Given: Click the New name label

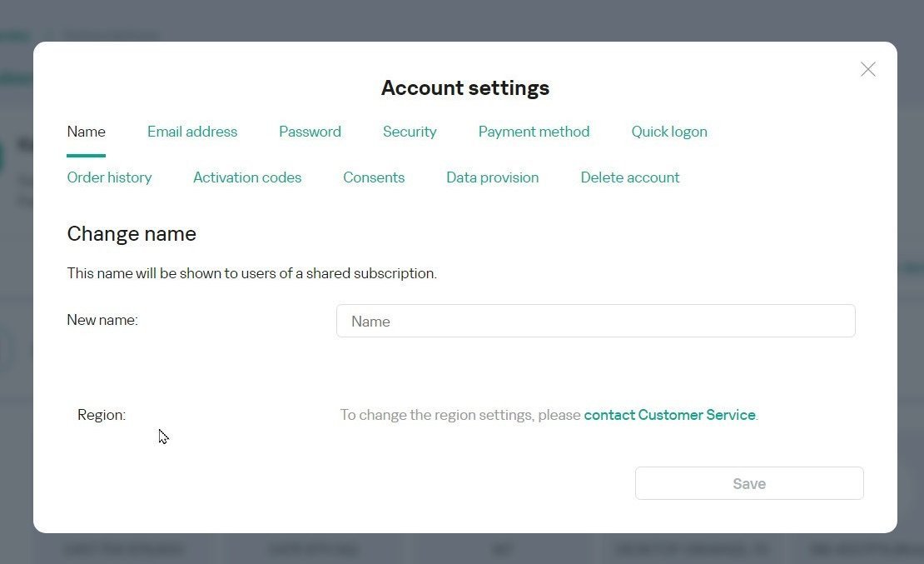Looking at the screenshot, I should (x=102, y=320).
